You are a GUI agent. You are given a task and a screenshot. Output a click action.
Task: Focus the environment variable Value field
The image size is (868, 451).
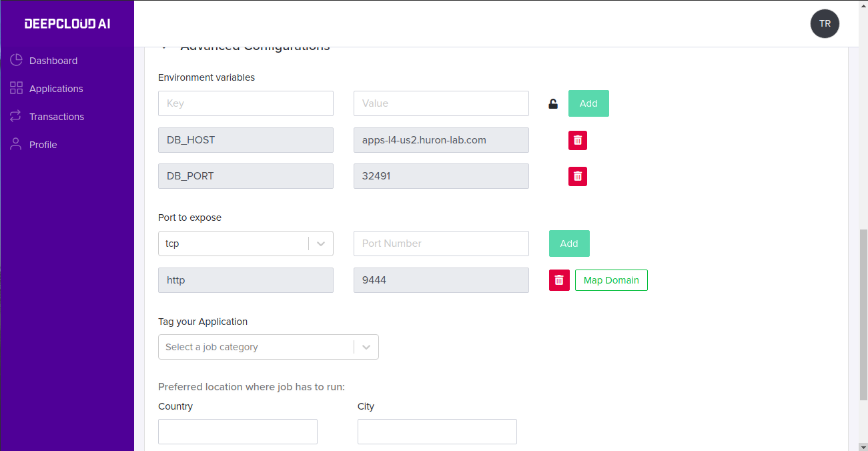[x=441, y=103]
